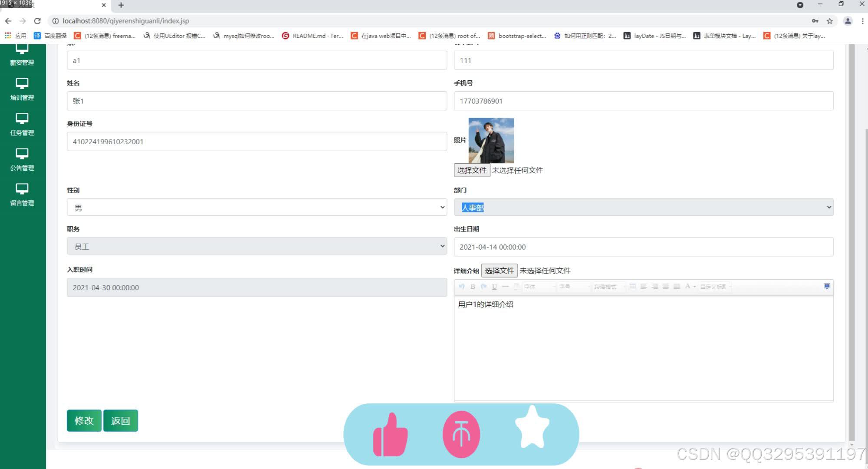This screenshot has height=469, width=868.
Task: Click into the 详细介绍 editor text area
Action: [644, 348]
